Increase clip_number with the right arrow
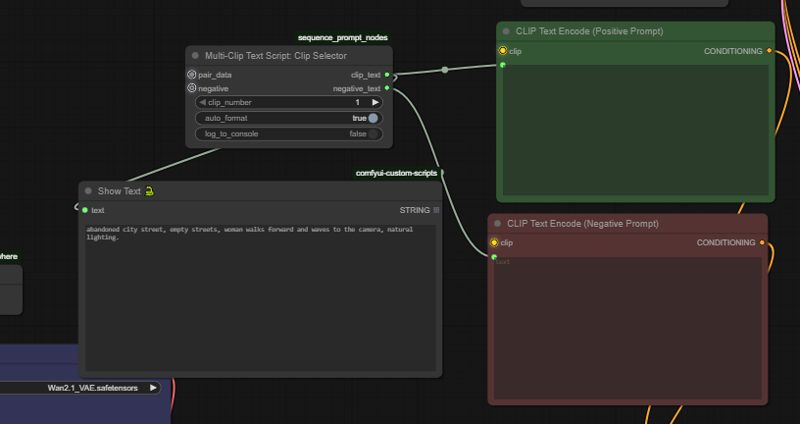This screenshot has height=424, width=800. click(x=375, y=102)
